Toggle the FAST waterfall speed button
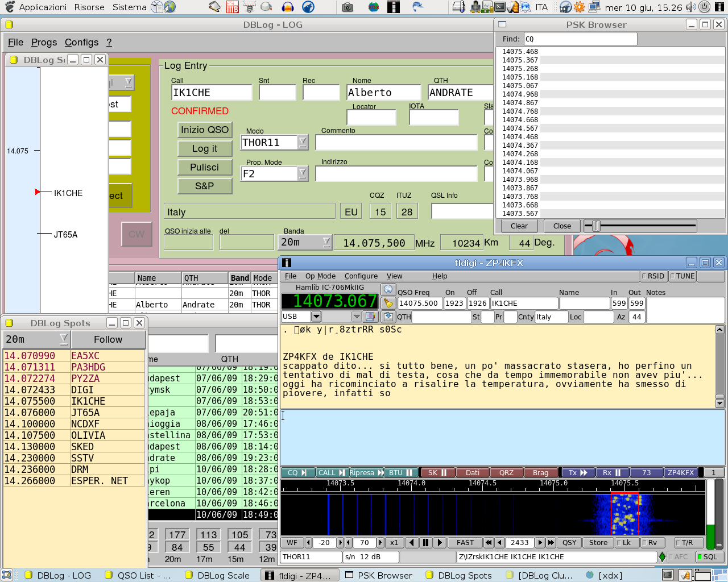Image resolution: width=728 pixels, height=582 pixels. [x=465, y=543]
